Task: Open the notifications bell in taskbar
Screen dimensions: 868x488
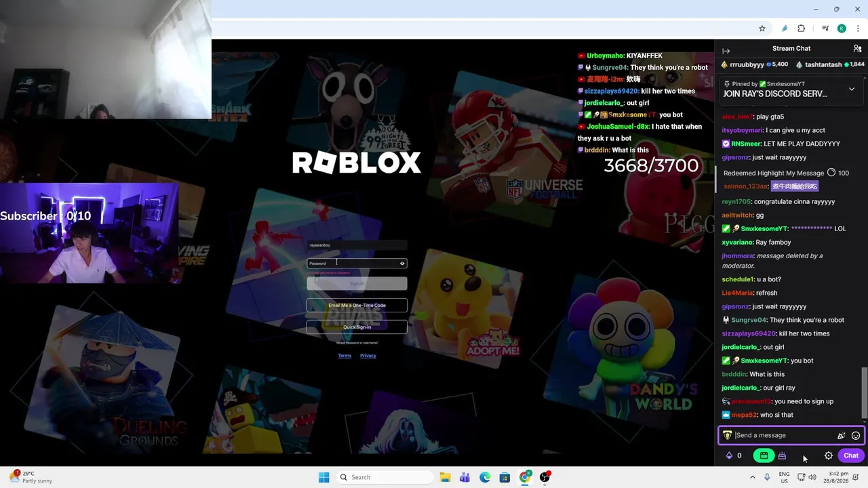Action: (856, 477)
